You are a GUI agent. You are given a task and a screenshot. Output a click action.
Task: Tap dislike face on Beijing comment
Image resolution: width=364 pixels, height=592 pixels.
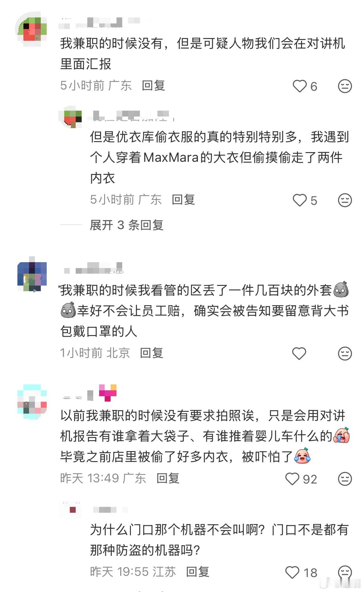click(345, 353)
